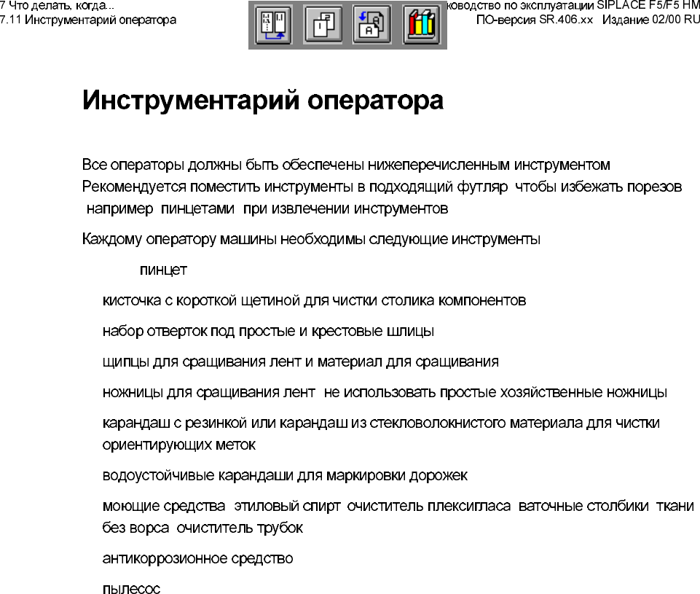
Task: Click the item starting "щипцы для сращивания лент"
Action: [300, 362]
